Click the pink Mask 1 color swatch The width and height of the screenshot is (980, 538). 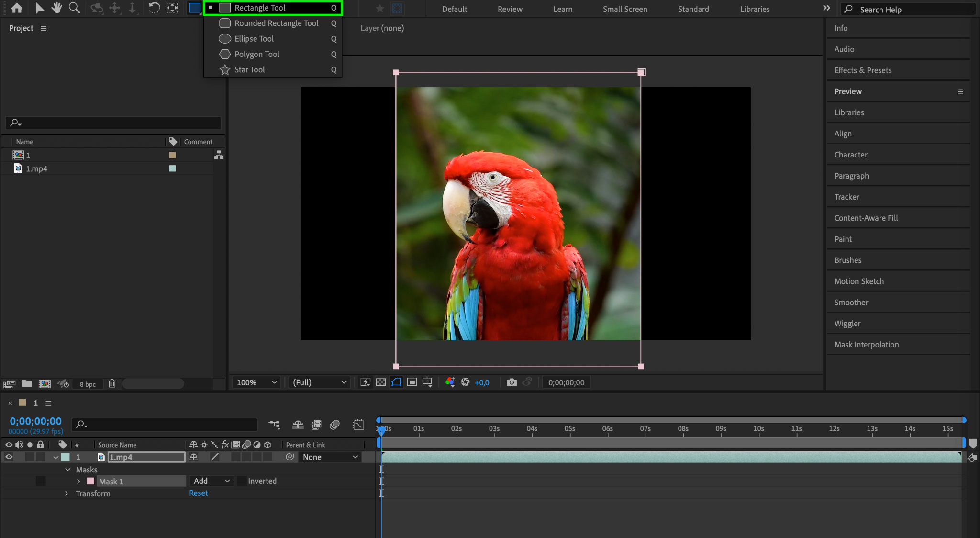[90, 481]
